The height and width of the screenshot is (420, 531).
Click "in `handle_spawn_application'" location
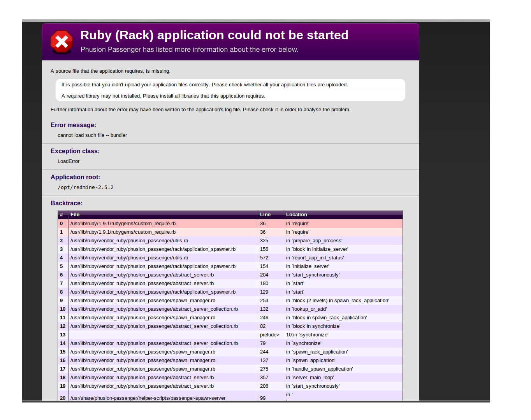pyautogui.click(x=319, y=369)
